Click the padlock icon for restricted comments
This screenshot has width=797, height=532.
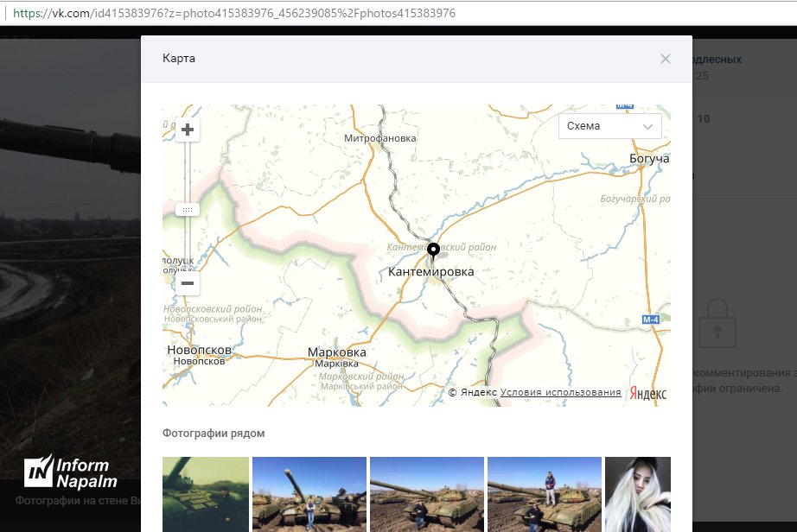[x=717, y=324]
